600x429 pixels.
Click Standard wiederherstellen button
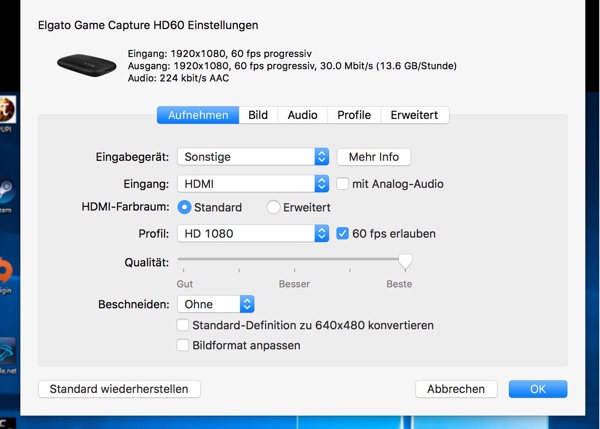119,389
